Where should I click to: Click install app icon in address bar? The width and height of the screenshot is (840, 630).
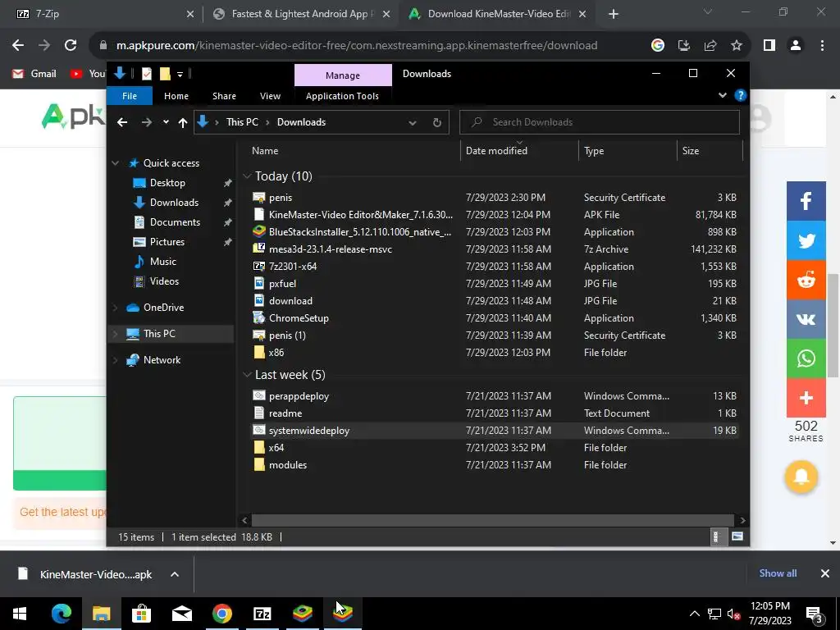click(x=683, y=46)
